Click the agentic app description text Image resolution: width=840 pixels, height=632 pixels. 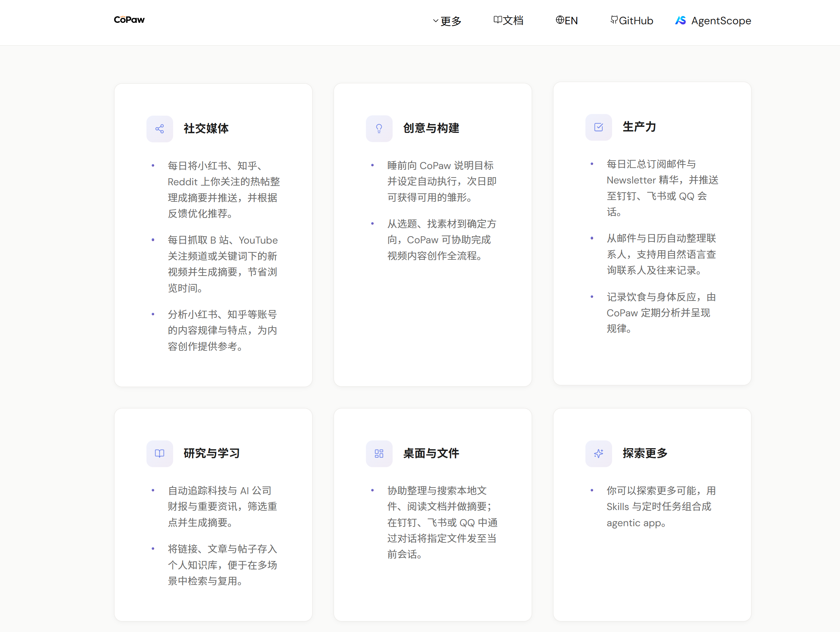click(x=661, y=507)
